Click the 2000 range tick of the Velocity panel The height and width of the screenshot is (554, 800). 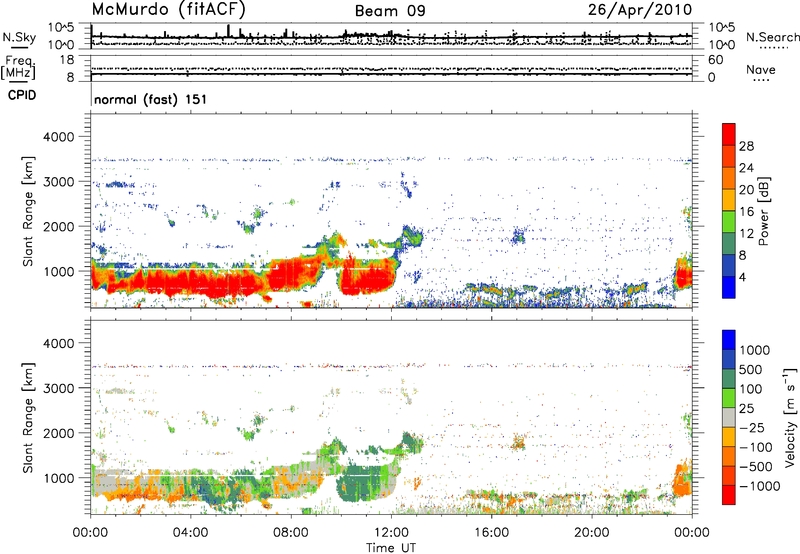coord(58,433)
